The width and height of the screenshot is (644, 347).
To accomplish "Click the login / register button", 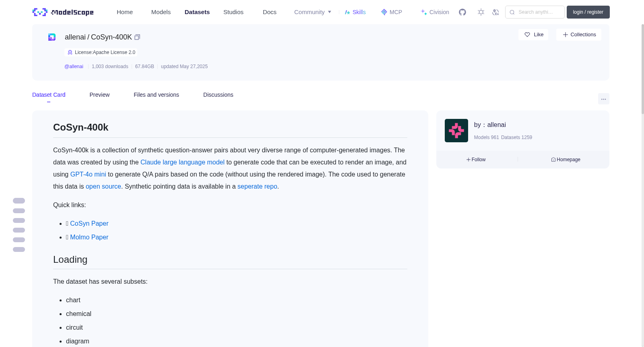I will point(588,12).
